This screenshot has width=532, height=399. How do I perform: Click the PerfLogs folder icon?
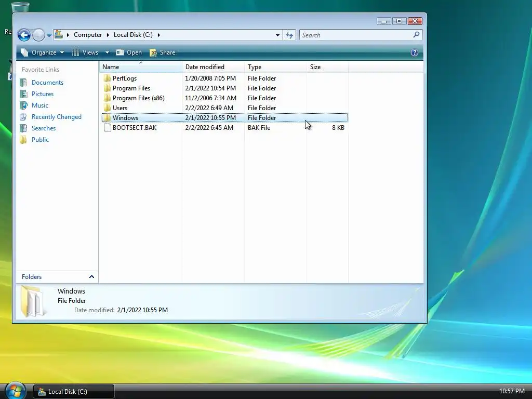tap(107, 78)
